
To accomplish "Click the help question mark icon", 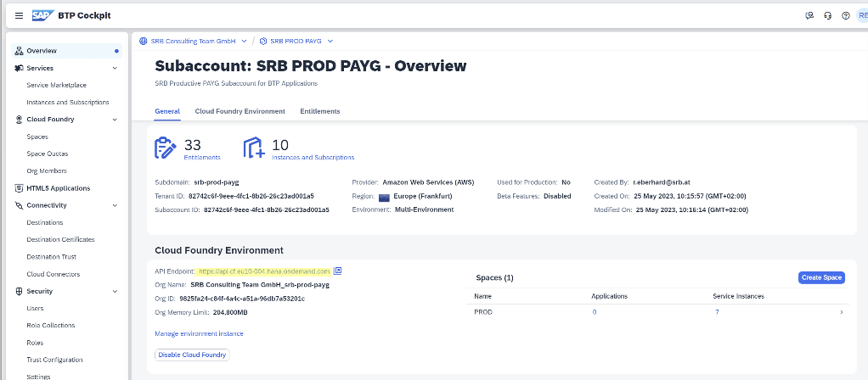I will coord(845,15).
